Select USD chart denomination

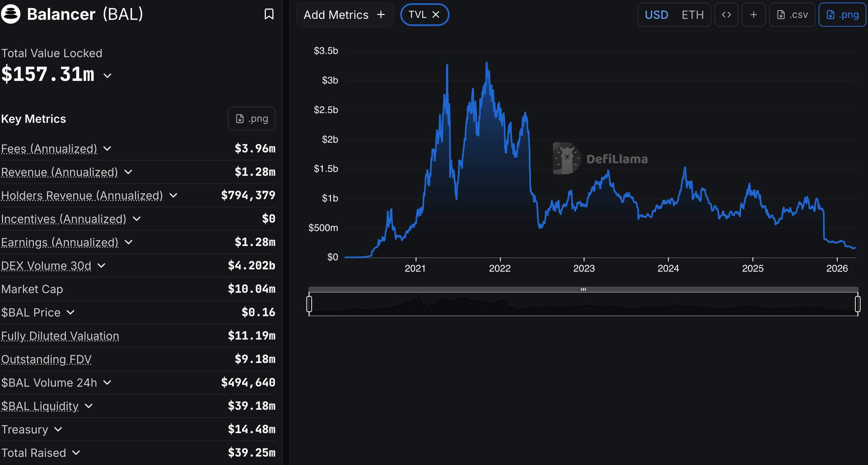pos(656,15)
